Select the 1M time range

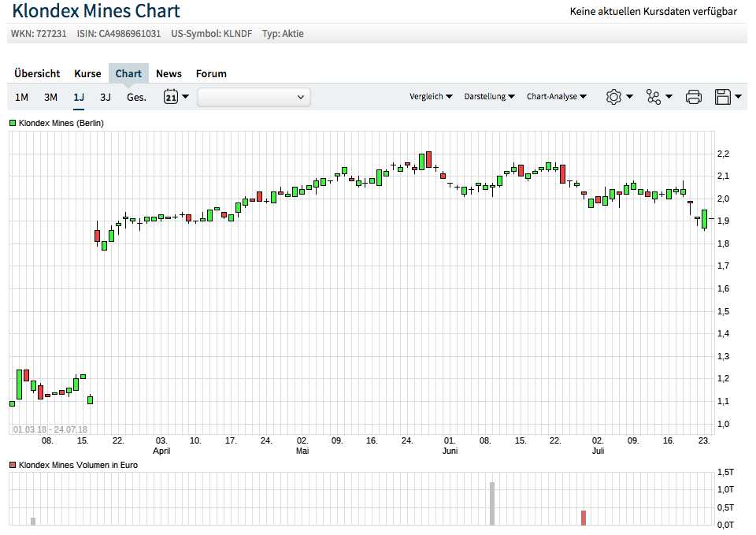[21, 97]
